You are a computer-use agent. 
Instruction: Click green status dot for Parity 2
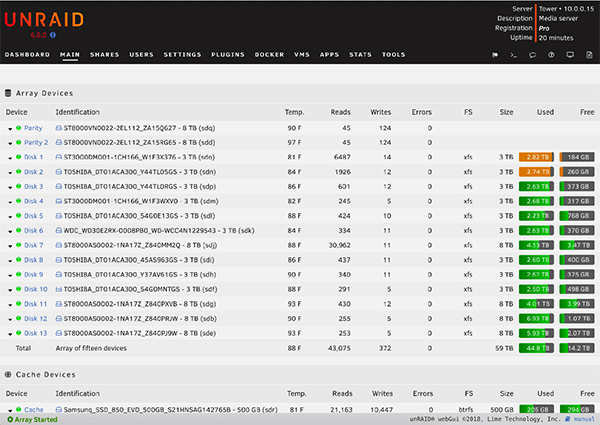point(18,142)
